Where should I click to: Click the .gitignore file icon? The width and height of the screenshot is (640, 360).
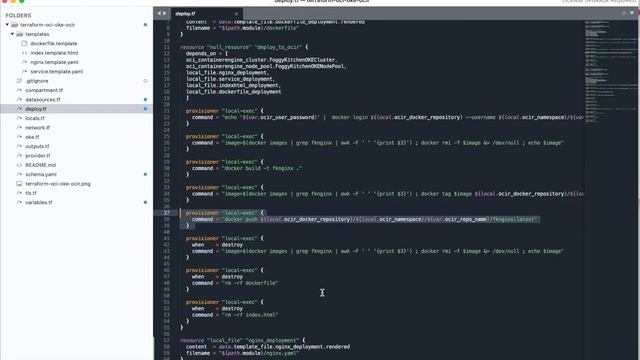19,81
